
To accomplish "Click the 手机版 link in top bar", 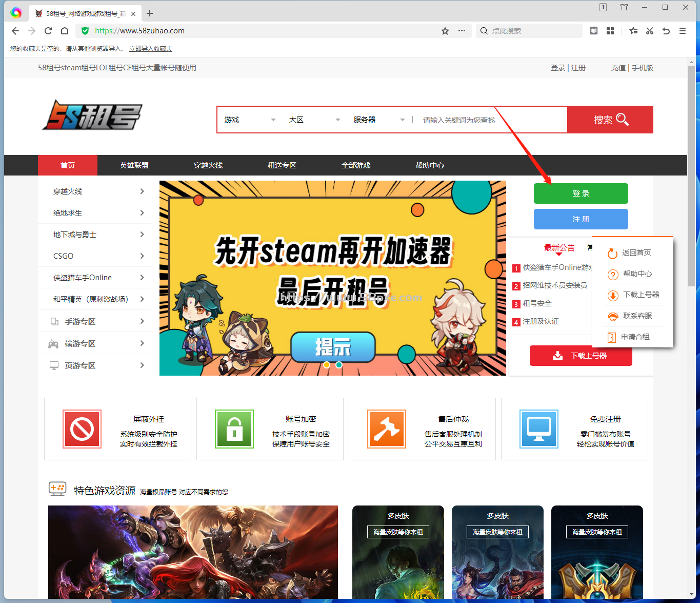I will pyautogui.click(x=643, y=68).
